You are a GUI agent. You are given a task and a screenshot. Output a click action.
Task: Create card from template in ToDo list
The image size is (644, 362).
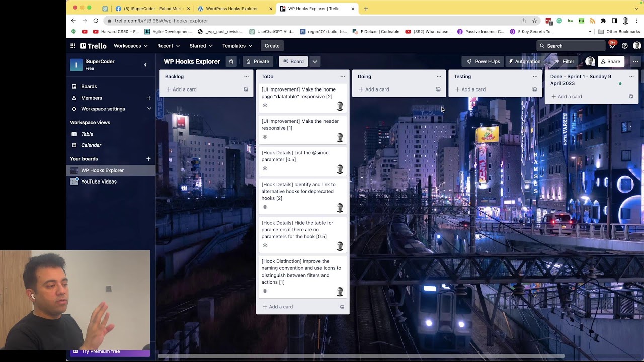click(x=342, y=307)
